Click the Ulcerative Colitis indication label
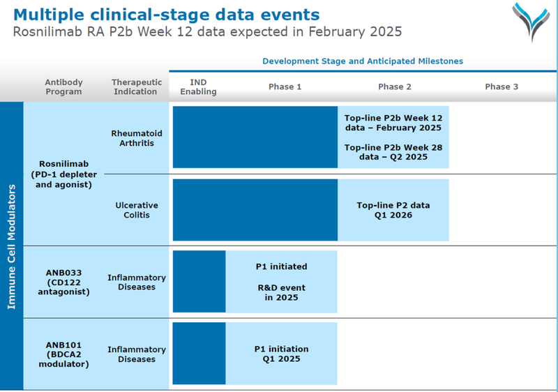 [x=137, y=210]
